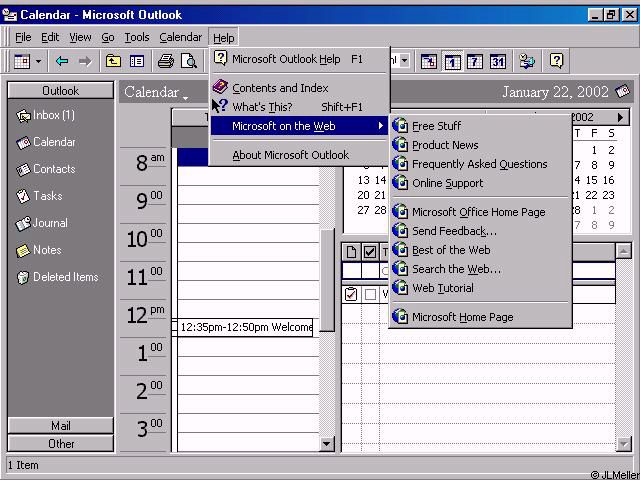640x480 pixels.
Task: Open Tasks shortcut in Outlook bar
Action: tap(39, 196)
